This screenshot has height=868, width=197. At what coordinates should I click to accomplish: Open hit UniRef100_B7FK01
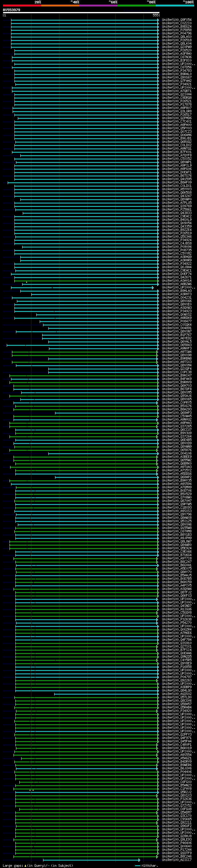point(177,152)
